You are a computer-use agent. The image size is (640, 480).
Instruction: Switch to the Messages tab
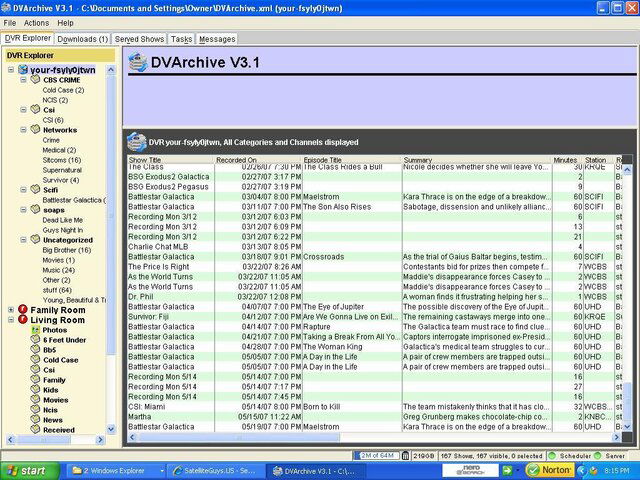217,39
